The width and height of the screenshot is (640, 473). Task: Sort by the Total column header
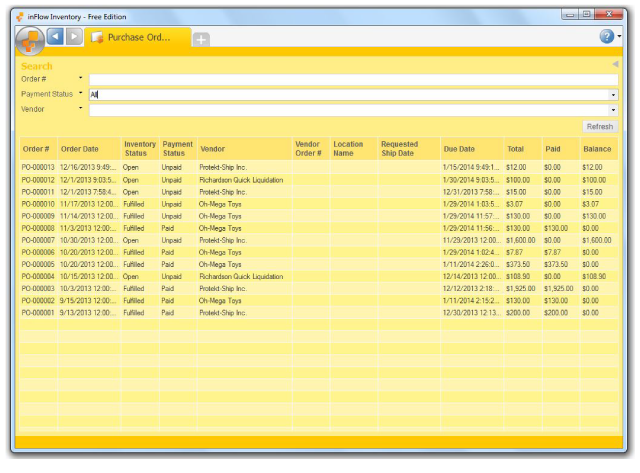click(523, 149)
